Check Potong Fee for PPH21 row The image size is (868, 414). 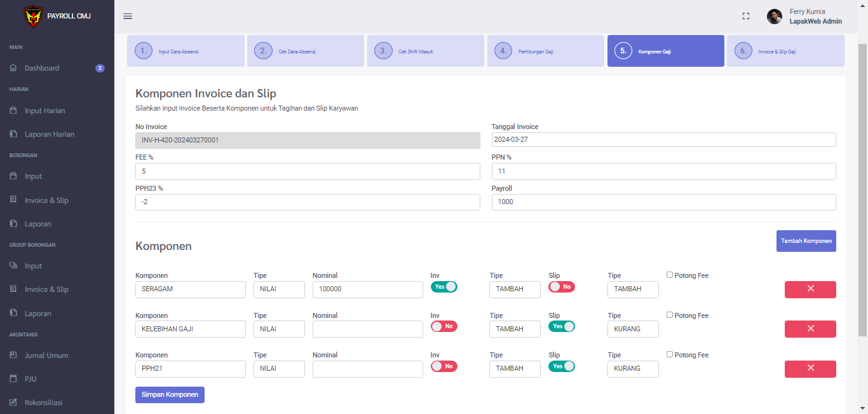click(x=670, y=354)
